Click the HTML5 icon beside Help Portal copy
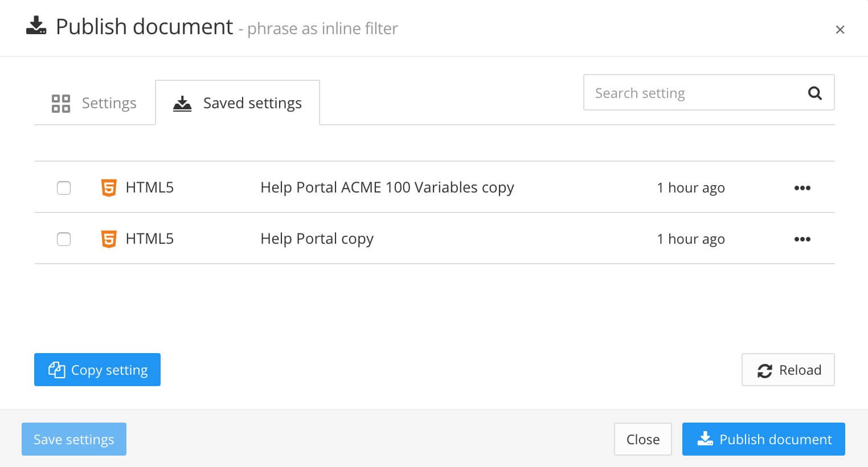 (x=109, y=239)
